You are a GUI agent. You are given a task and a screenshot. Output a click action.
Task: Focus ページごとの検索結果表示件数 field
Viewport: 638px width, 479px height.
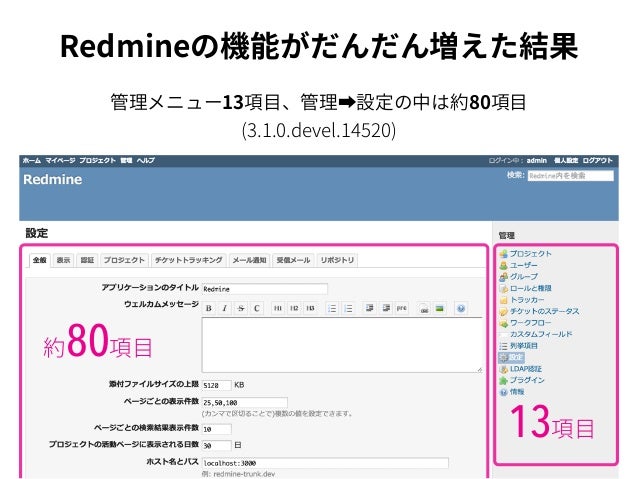pyautogui.click(x=216, y=429)
